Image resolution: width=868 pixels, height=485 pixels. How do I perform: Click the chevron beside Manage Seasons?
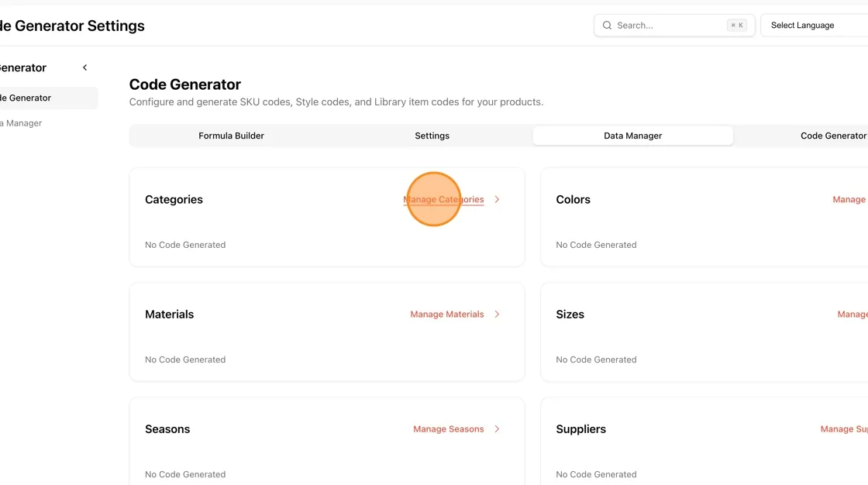497,429
